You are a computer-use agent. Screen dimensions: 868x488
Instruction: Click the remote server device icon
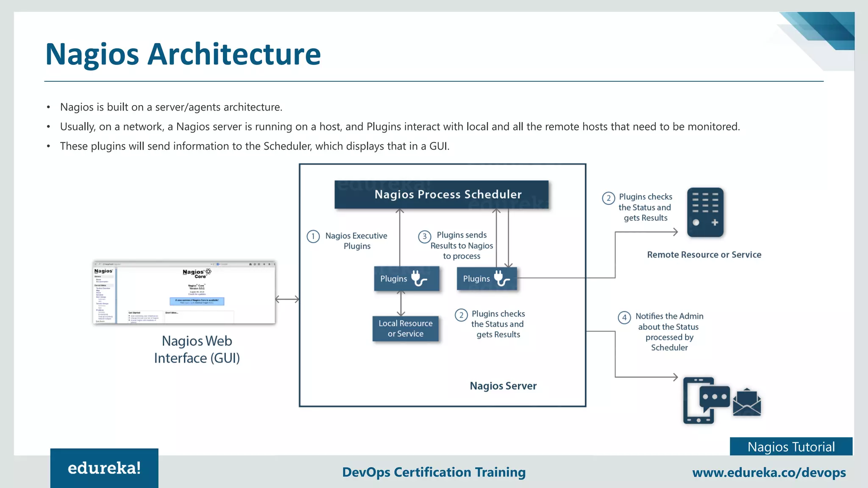[705, 212]
